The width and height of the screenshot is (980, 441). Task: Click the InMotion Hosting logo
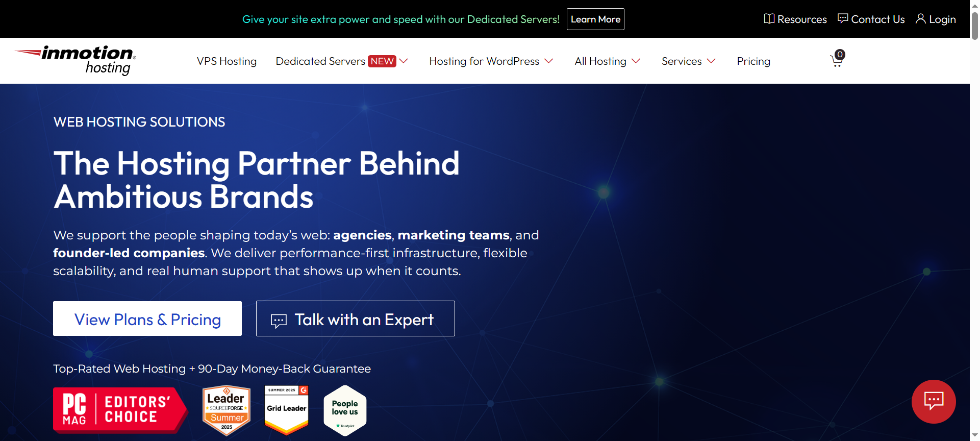77,60
